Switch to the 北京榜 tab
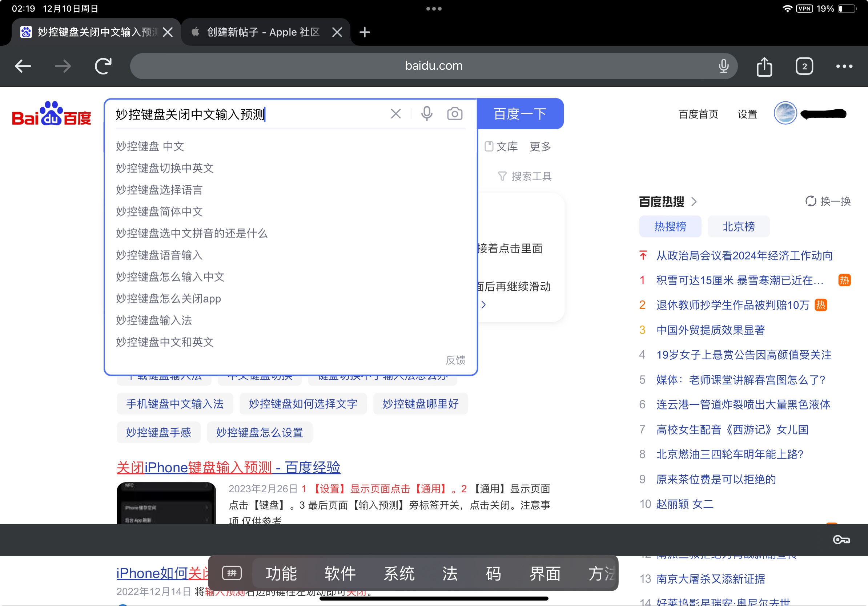This screenshot has height=606, width=868. 738,227
